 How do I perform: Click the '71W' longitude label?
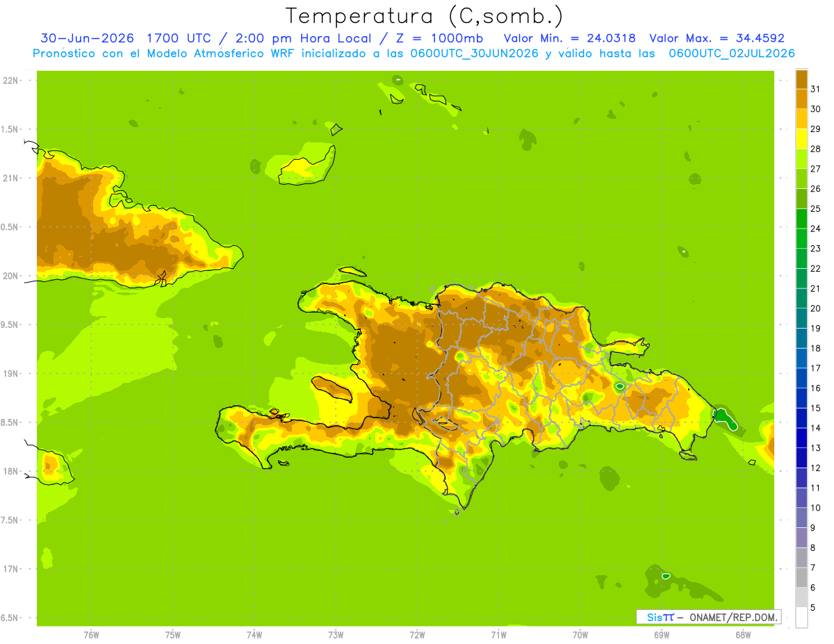coord(499,635)
